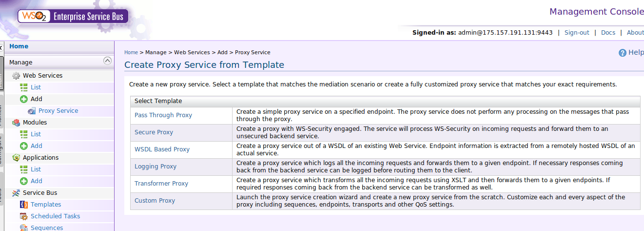Click the Custom Proxy description text

430,201
